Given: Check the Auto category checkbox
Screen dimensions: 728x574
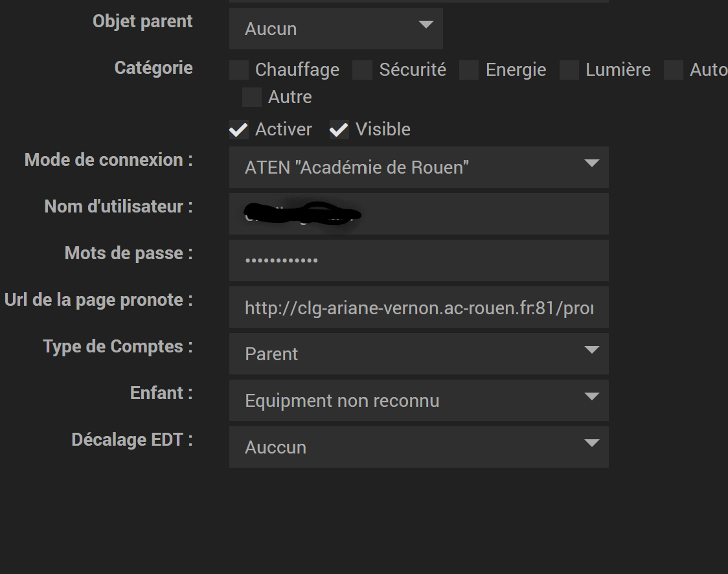Looking at the screenshot, I should click(673, 70).
